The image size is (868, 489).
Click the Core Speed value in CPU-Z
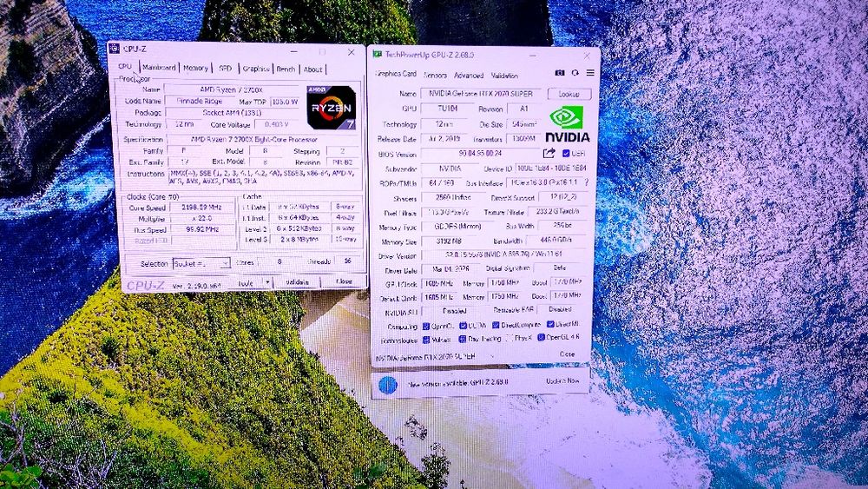coord(201,207)
